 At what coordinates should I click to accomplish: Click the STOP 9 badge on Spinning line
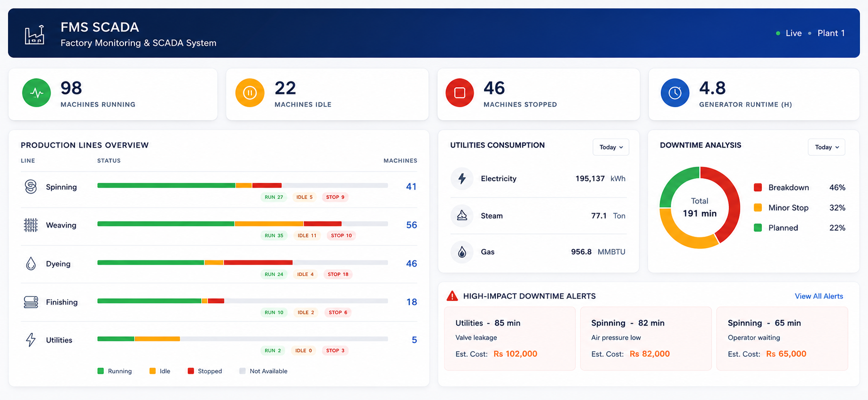coord(335,197)
